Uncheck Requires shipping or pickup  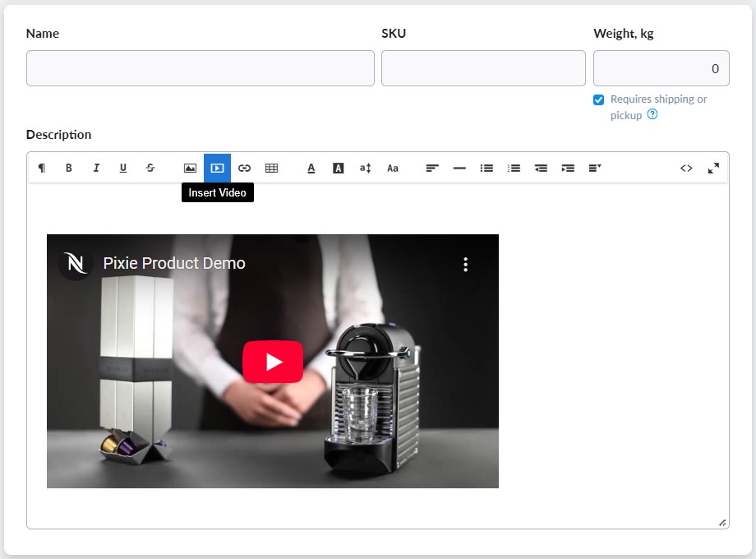(598, 99)
